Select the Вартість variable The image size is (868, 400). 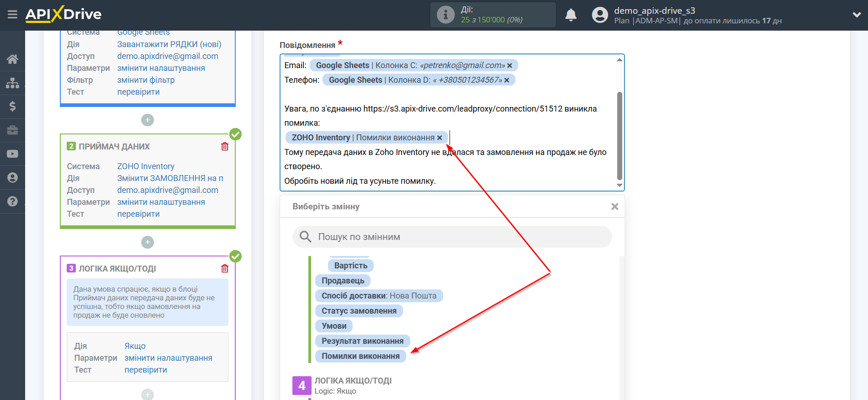click(351, 266)
